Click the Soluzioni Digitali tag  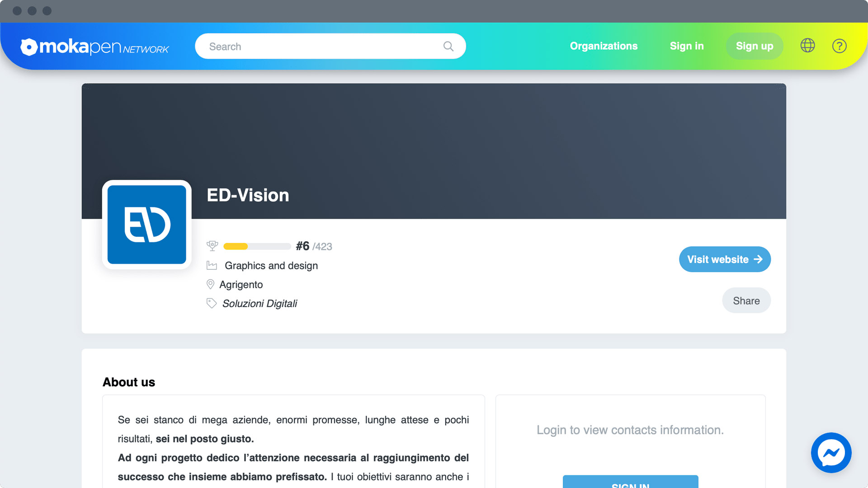pyautogui.click(x=259, y=304)
